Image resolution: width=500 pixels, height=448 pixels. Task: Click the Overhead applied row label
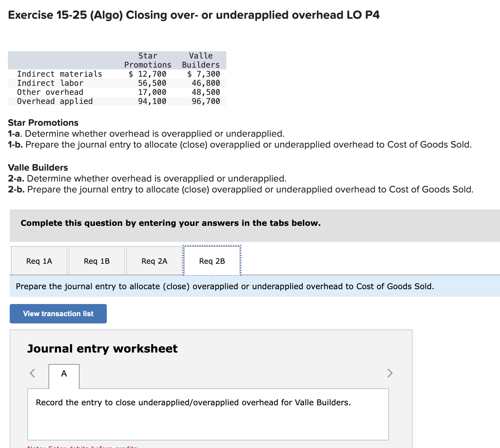[55, 101]
